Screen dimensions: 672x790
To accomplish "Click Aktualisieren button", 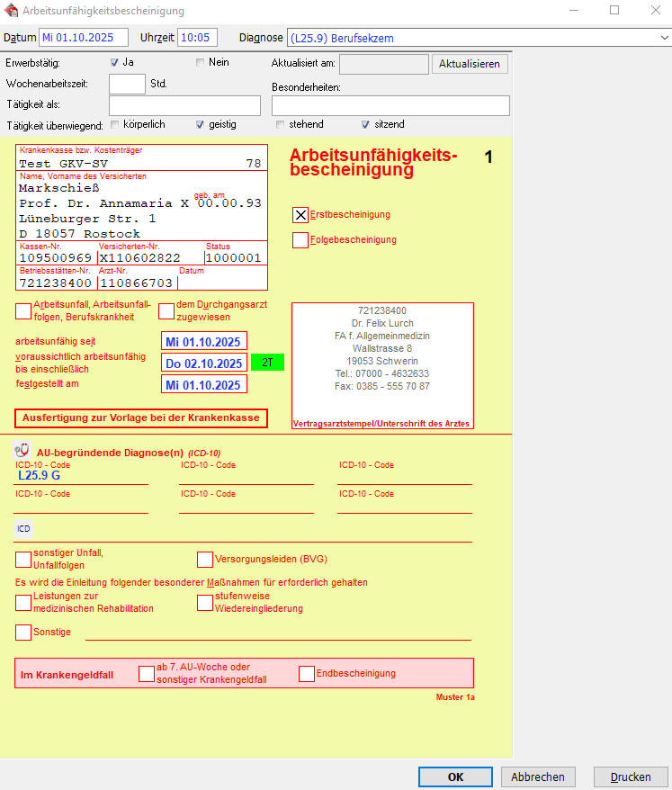I will tap(470, 65).
